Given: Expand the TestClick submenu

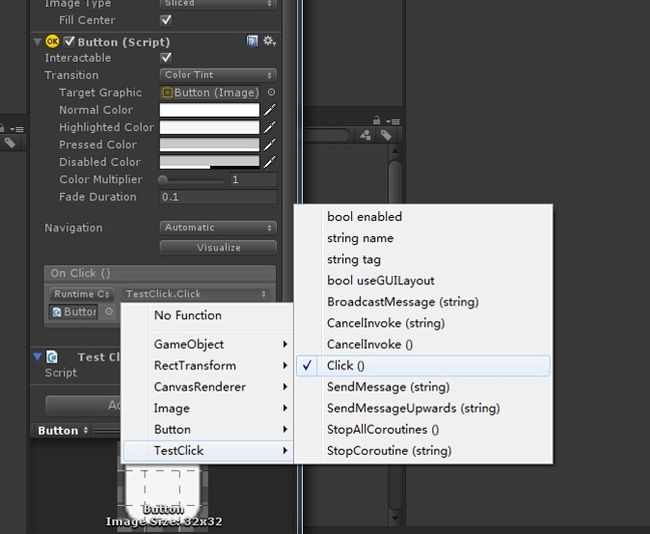Looking at the screenshot, I should pos(208,451).
